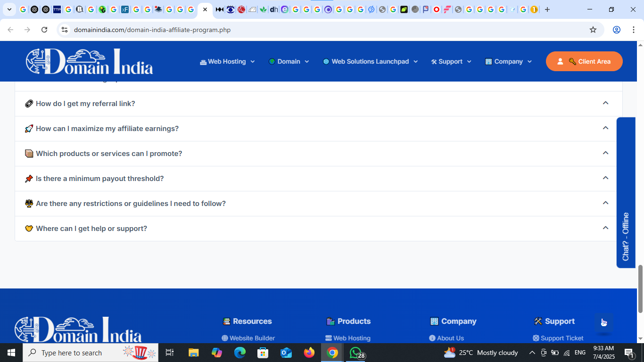Click the page vertical scrollbar thumb

[640, 289]
